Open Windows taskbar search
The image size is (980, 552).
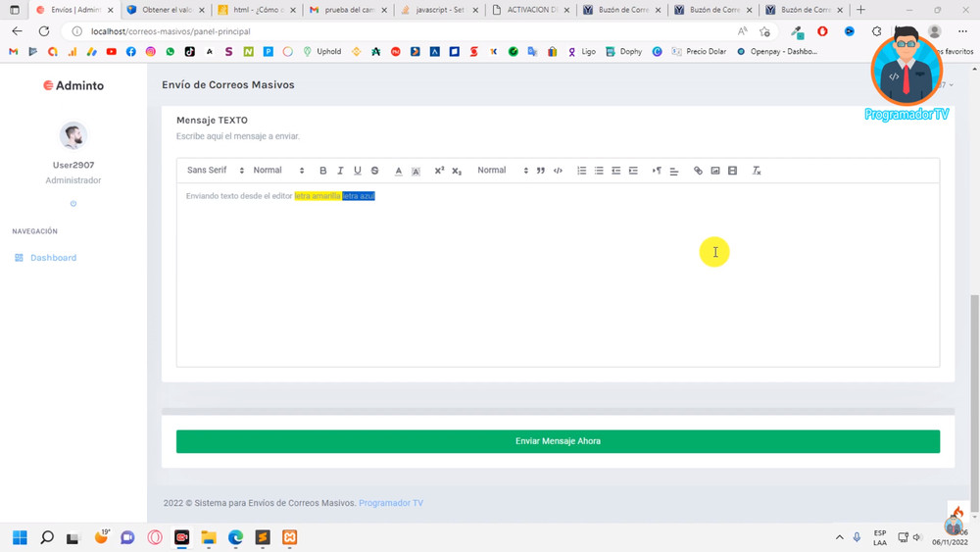point(47,537)
